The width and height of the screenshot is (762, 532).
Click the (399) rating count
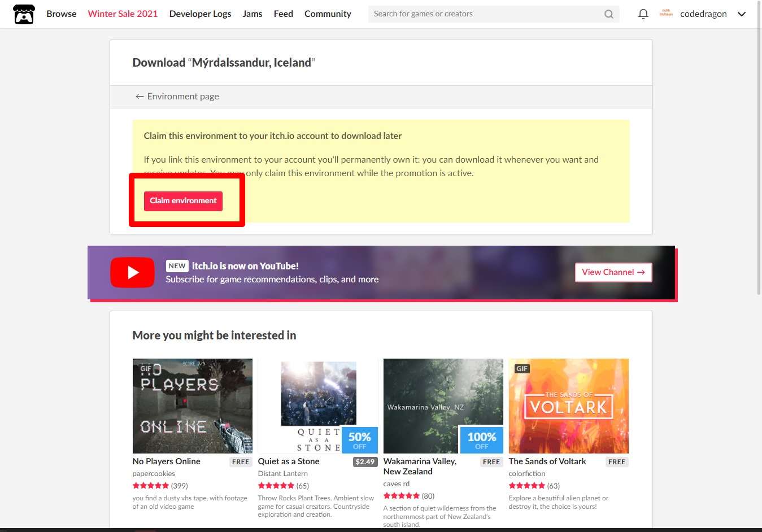pyautogui.click(x=180, y=486)
